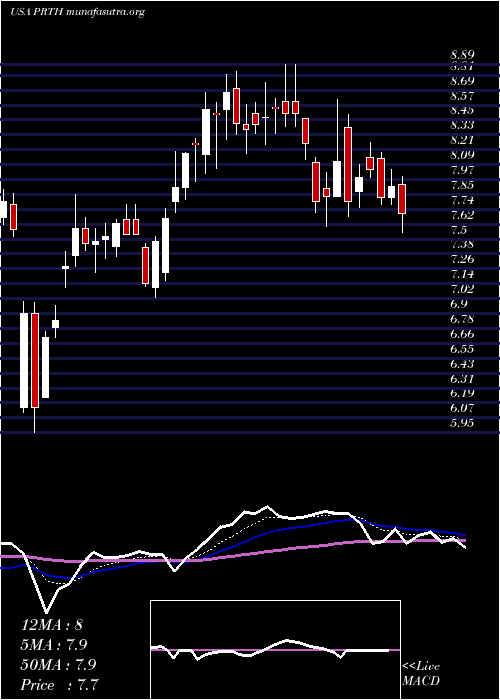Select the 5.95 price level label
Screen dimensions: 500x700
[x=462, y=423]
